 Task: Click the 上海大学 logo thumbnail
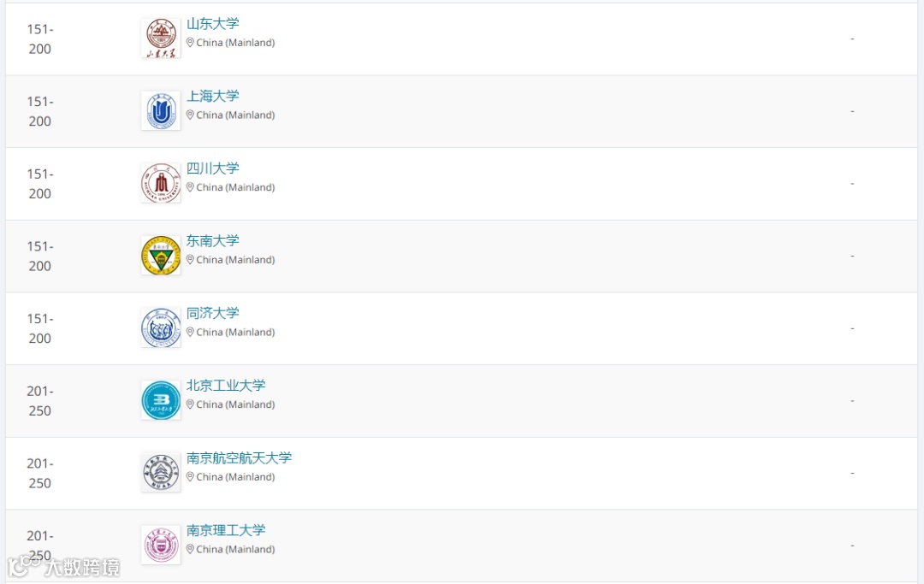click(161, 110)
